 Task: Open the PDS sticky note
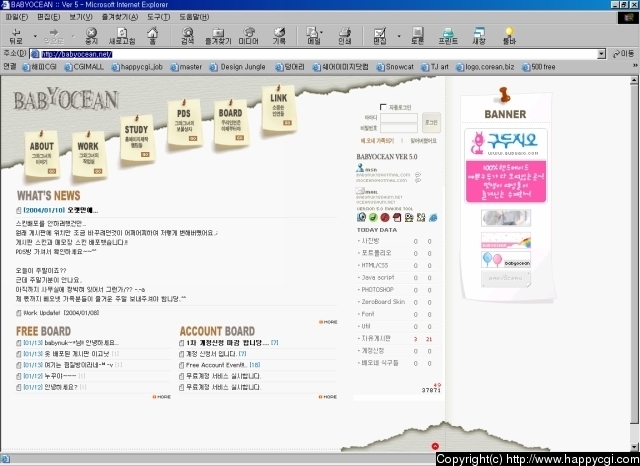click(184, 122)
